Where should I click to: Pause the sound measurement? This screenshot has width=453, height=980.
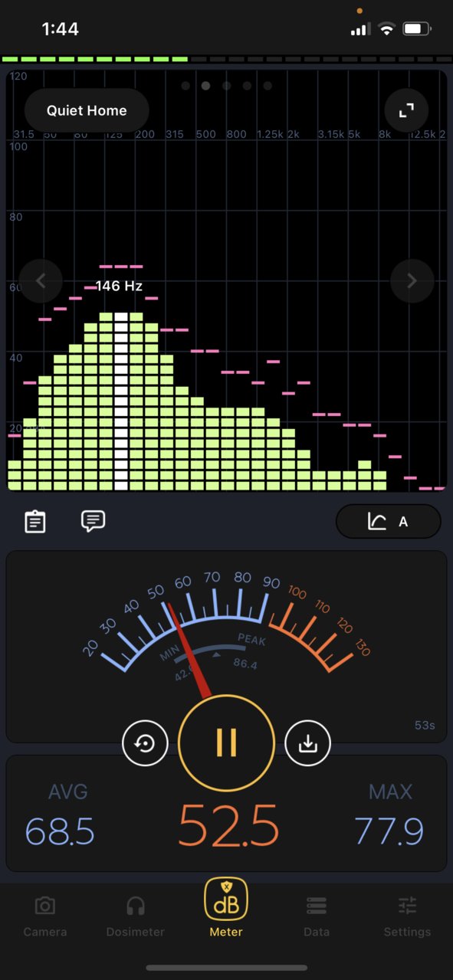(x=226, y=742)
